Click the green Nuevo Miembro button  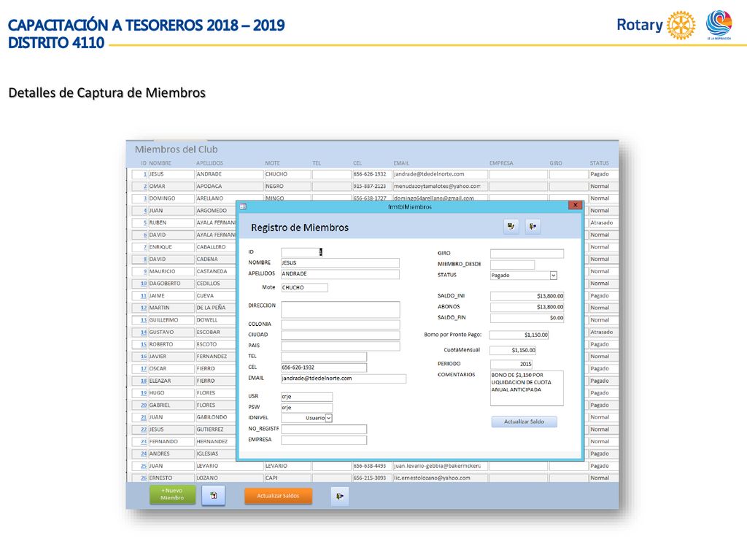tap(172, 494)
